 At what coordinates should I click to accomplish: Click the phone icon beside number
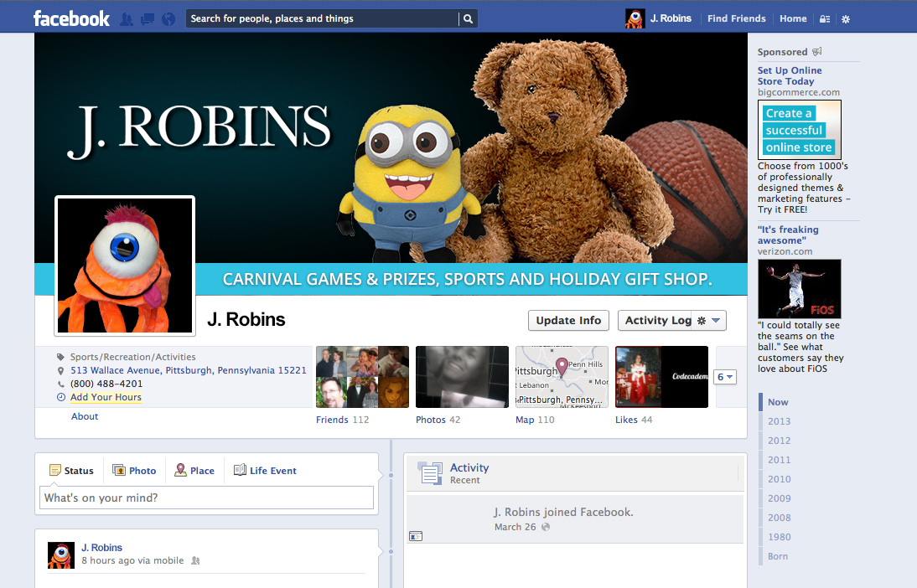click(61, 384)
